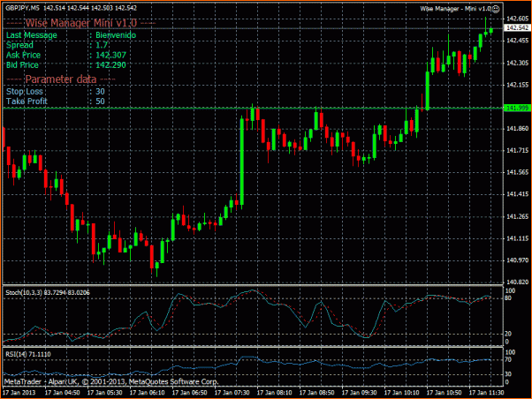Select the red 'Parameter data' heading

pos(61,79)
